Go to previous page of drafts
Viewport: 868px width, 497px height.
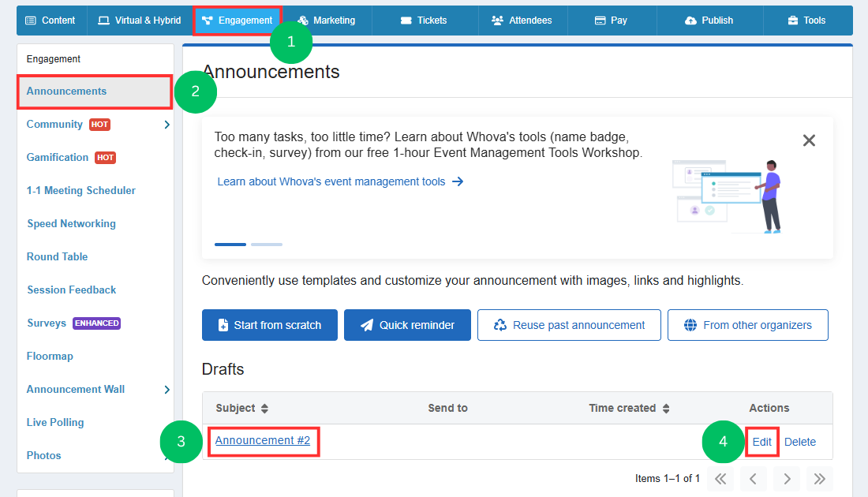(754, 479)
